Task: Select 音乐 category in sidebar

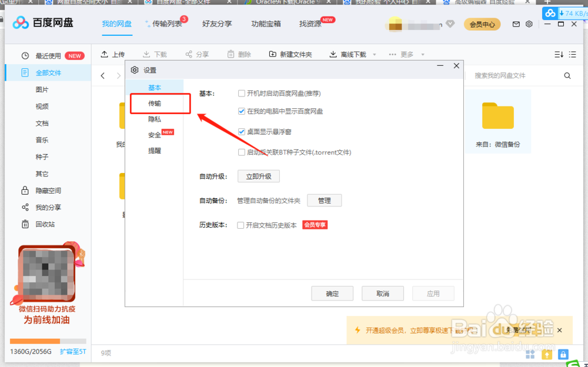Action: (x=42, y=140)
